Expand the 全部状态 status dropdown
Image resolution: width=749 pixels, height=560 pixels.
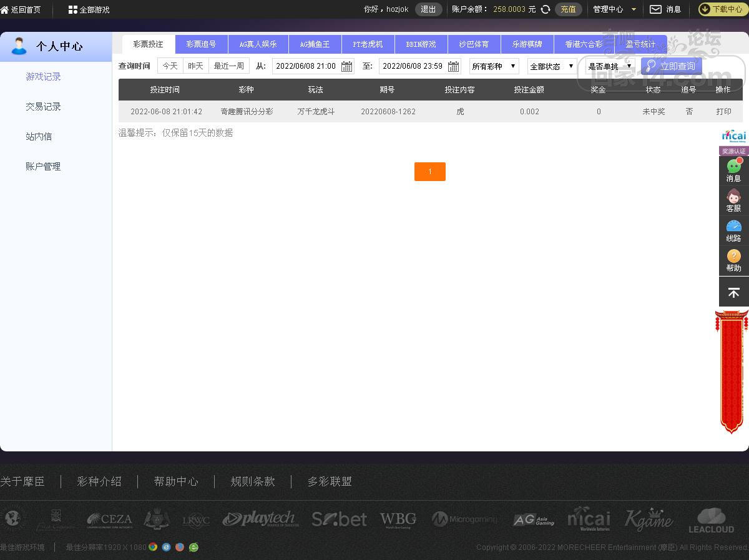point(552,66)
